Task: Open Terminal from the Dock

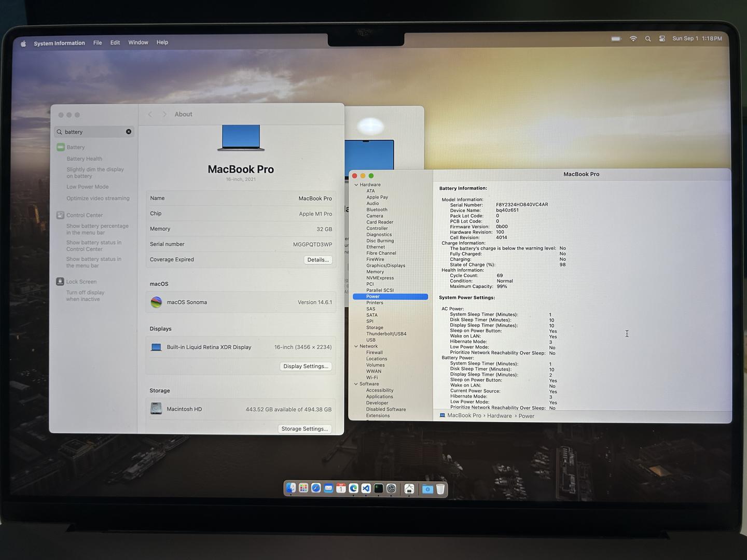Action: [379, 488]
